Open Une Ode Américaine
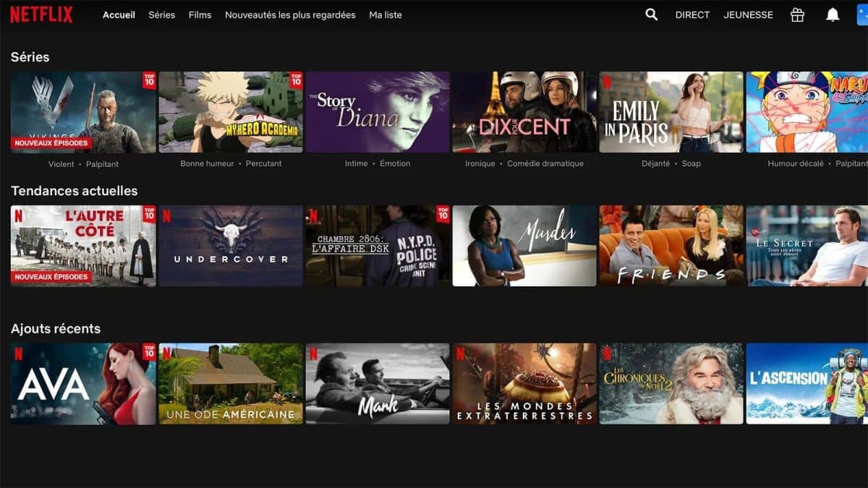The width and height of the screenshot is (868, 488). pos(231,384)
